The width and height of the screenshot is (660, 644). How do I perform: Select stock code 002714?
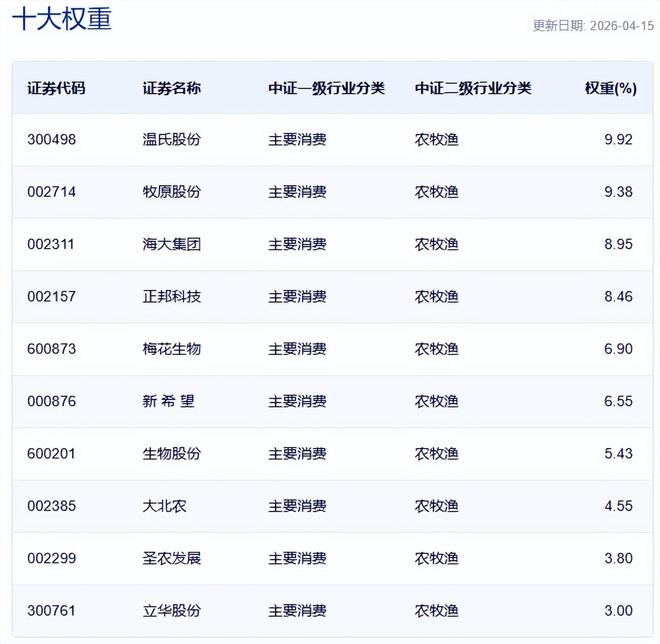(x=52, y=192)
